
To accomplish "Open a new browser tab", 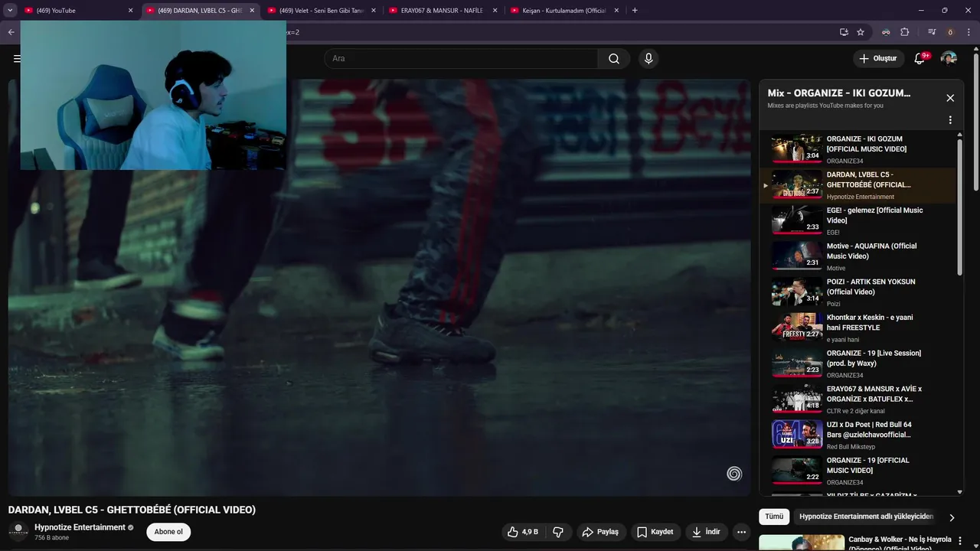I will 635,11.
